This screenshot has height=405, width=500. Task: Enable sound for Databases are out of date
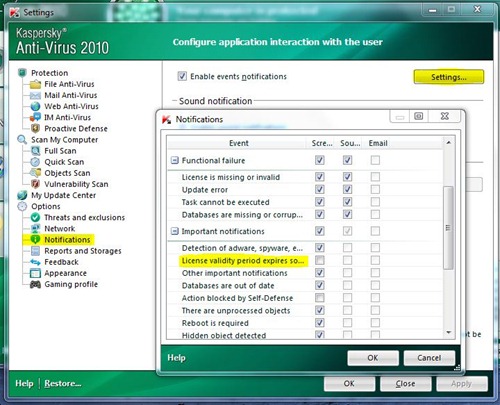click(x=347, y=285)
